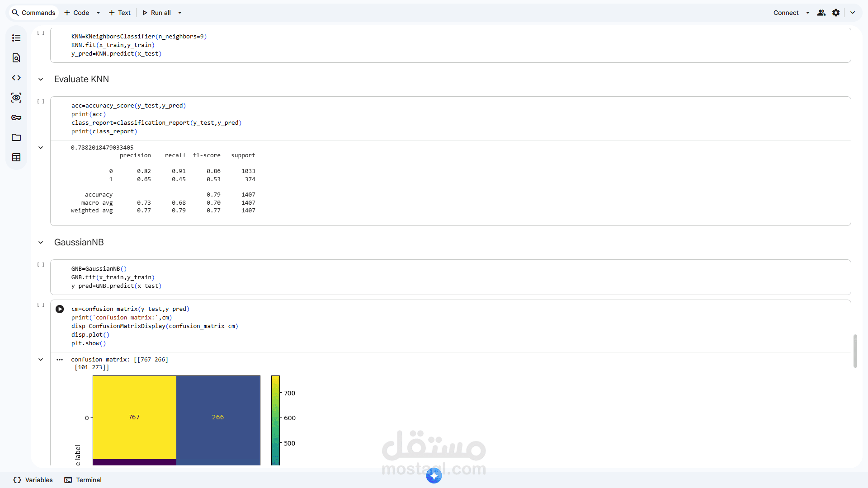The width and height of the screenshot is (868, 488).
Task: Open the table of contents sidebar icon
Action: (16, 38)
